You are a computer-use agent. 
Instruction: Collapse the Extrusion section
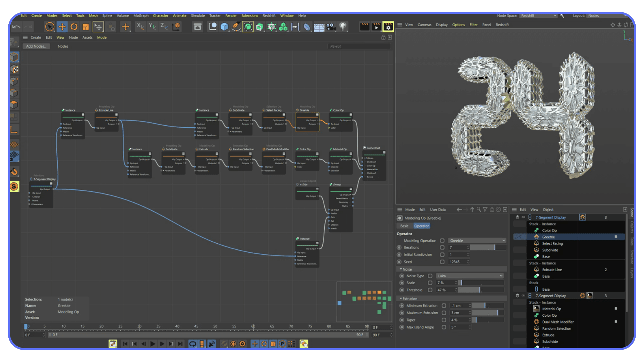point(401,298)
